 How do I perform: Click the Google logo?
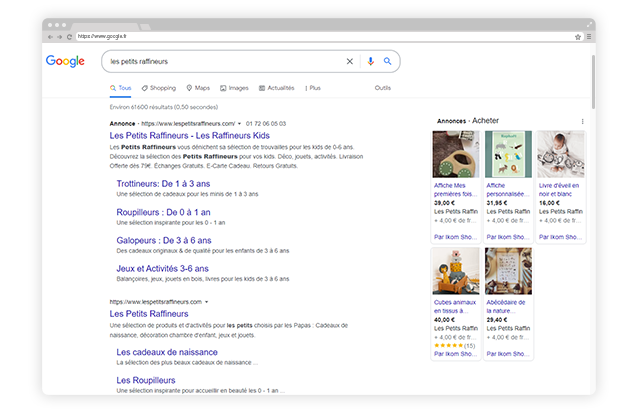click(65, 61)
